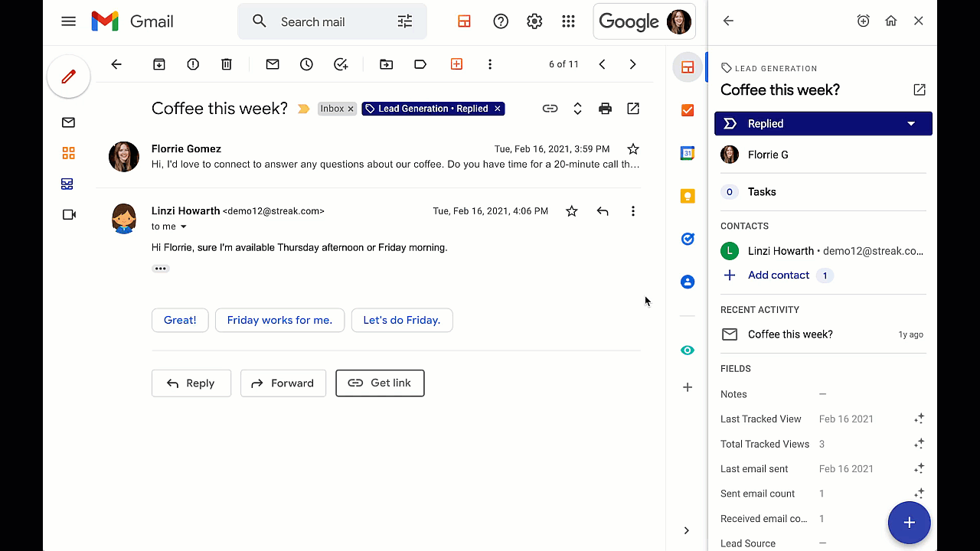Screen dimensions: 980x551
Task: Open Gmail's main hamburger menu
Action: 68,21
